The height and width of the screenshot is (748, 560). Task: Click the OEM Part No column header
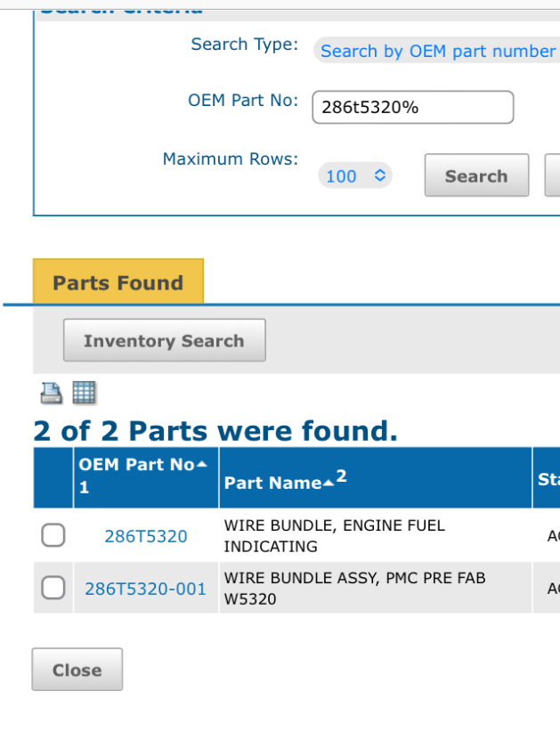click(x=136, y=465)
